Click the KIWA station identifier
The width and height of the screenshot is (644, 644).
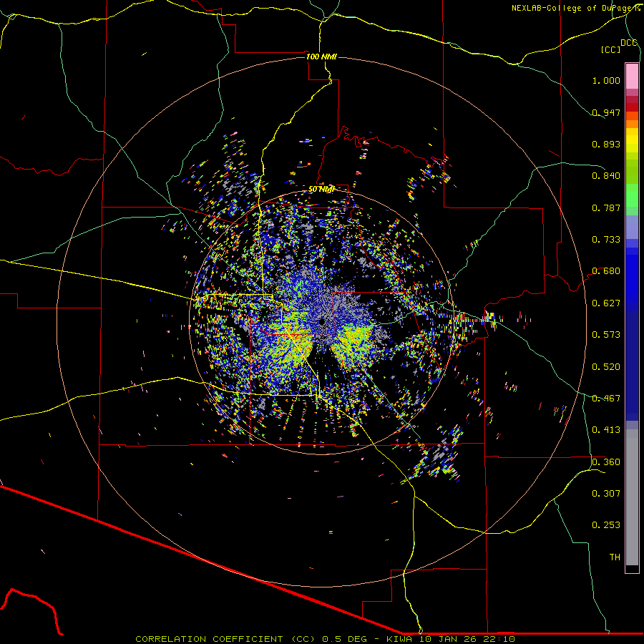[x=399, y=639]
